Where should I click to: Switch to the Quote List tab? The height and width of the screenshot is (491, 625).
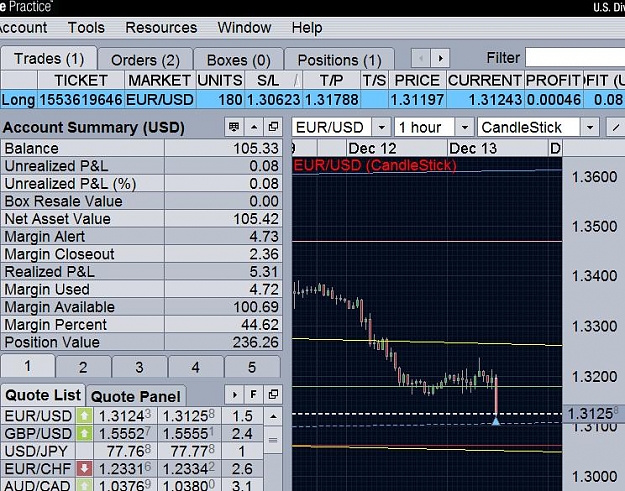coord(43,395)
